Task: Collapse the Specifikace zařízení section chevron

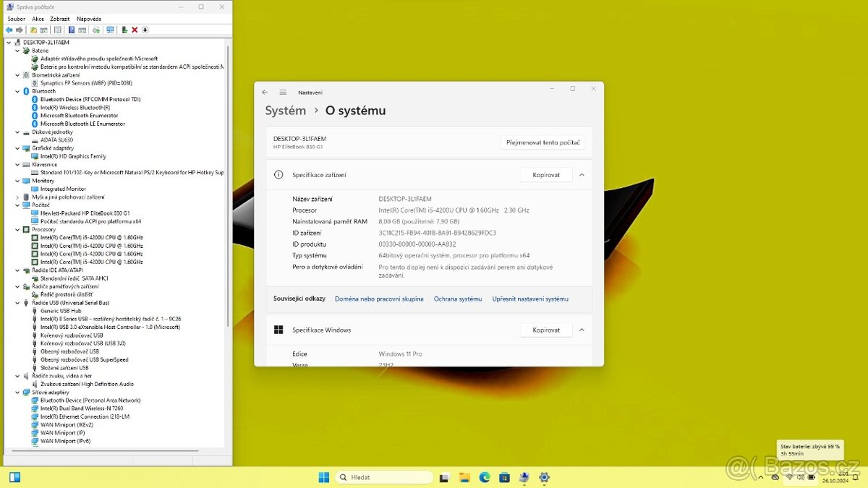Action: point(582,175)
